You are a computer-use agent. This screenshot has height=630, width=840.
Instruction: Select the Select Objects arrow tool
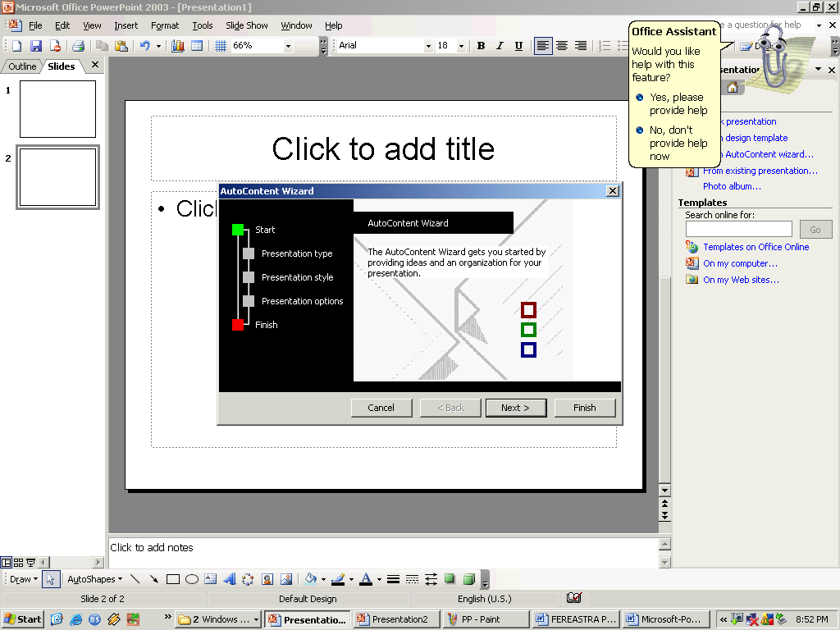point(50,579)
